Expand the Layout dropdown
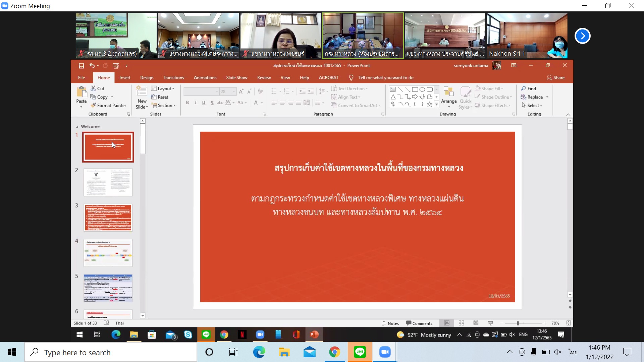 click(163, 88)
